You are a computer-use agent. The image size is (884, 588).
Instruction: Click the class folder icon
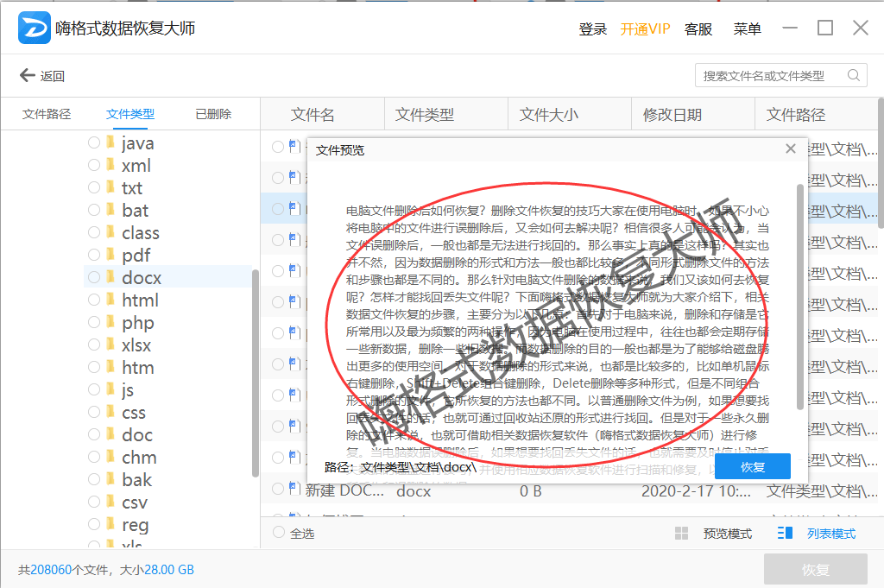(x=110, y=232)
